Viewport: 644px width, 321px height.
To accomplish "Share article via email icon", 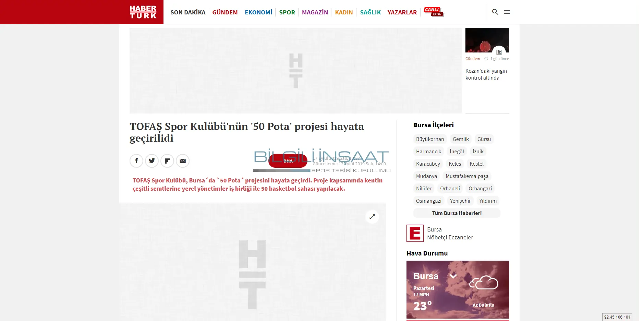I will (183, 161).
